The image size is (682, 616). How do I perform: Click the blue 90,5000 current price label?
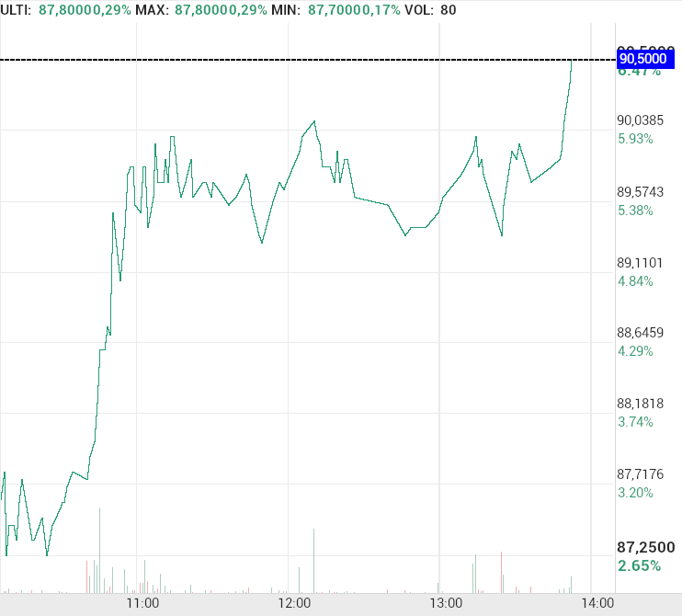coord(645,59)
